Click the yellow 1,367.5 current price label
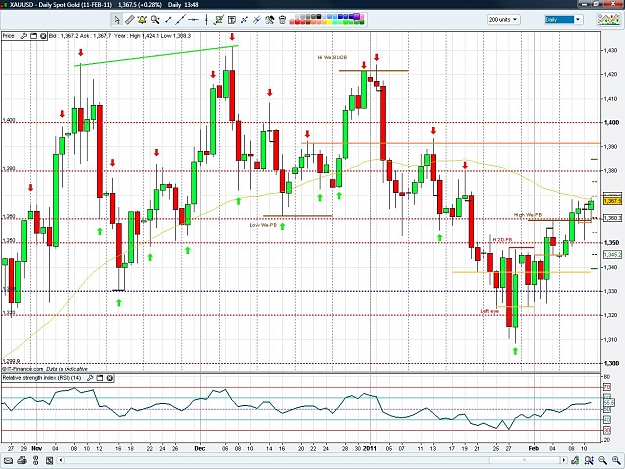Viewport: 625px width, 469px height. (612, 201)
